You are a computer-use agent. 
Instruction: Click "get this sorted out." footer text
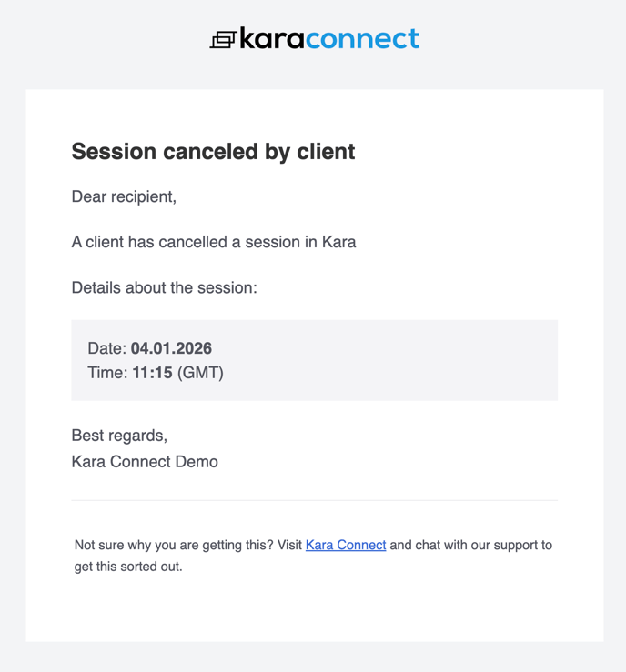coord(128,567)
